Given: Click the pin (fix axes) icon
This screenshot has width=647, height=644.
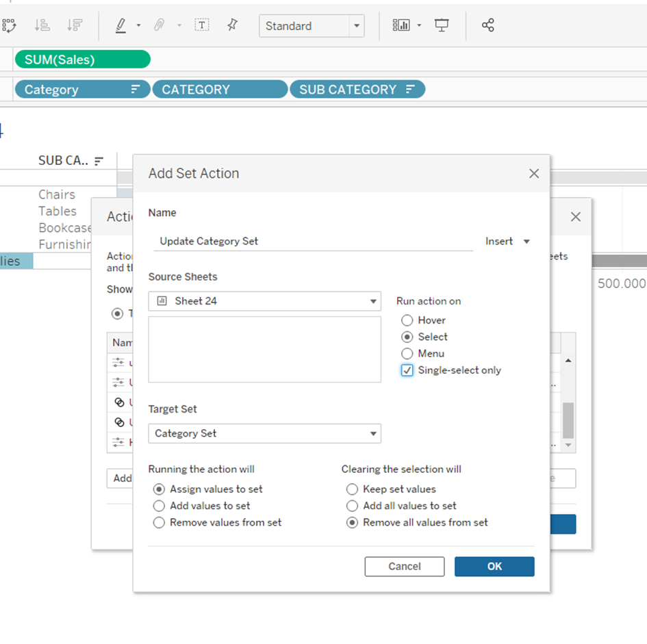Looking at the screenshot, I should click(233, 26).
